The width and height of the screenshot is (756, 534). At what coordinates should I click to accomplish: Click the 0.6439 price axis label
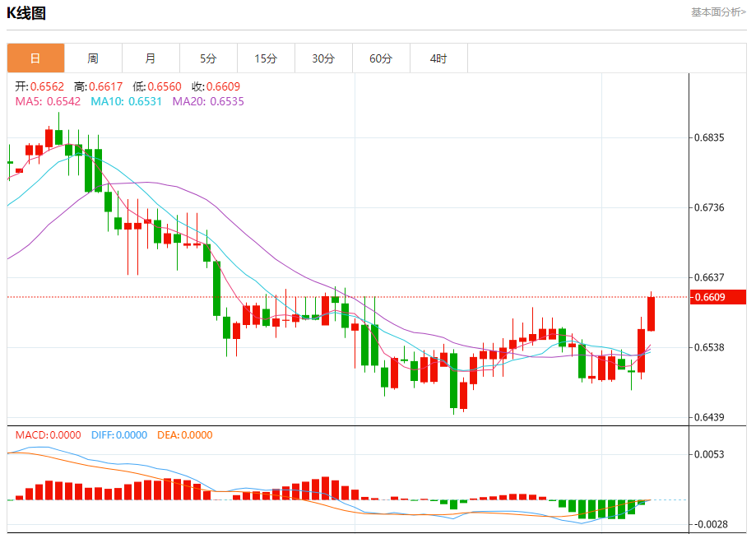(709, 417)
